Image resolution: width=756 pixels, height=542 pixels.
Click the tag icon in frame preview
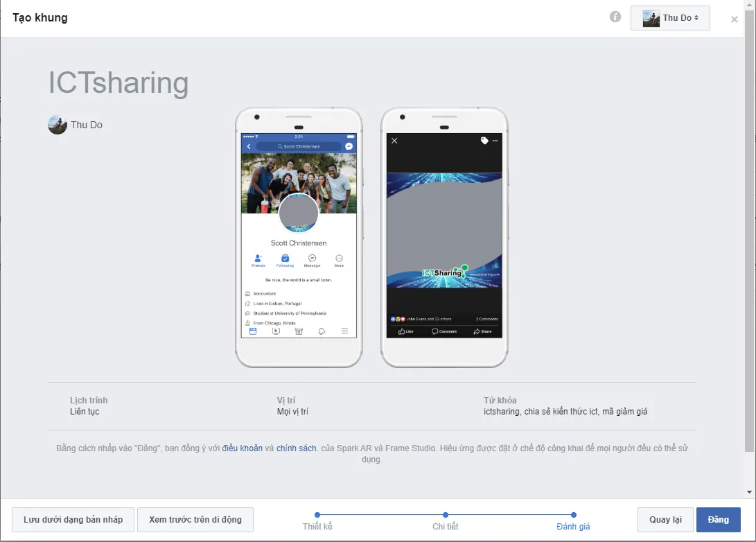[484, 140]
